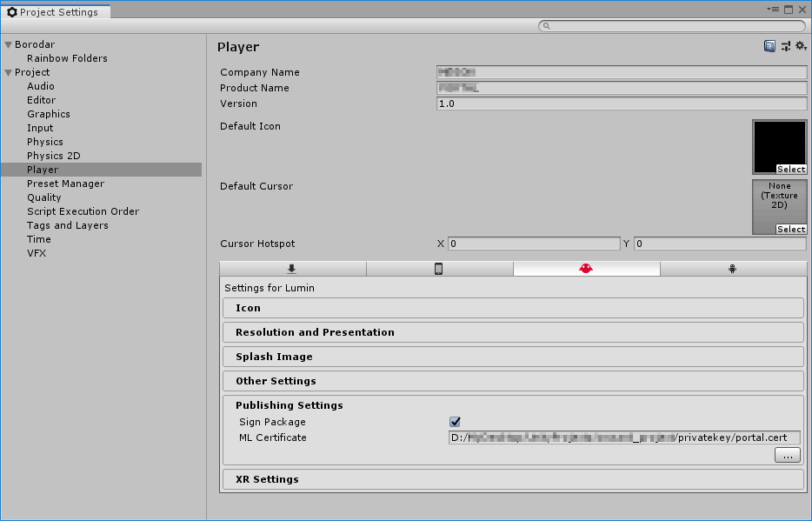
Task: Browse for ML Certificate with the ellipsis button
Action: 788,455
